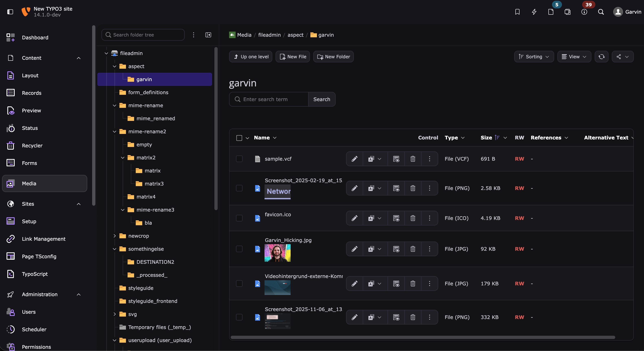644x351 pixels.
Task: Click the trash delete icon for favicon.ico
Action: click(413, 218)
